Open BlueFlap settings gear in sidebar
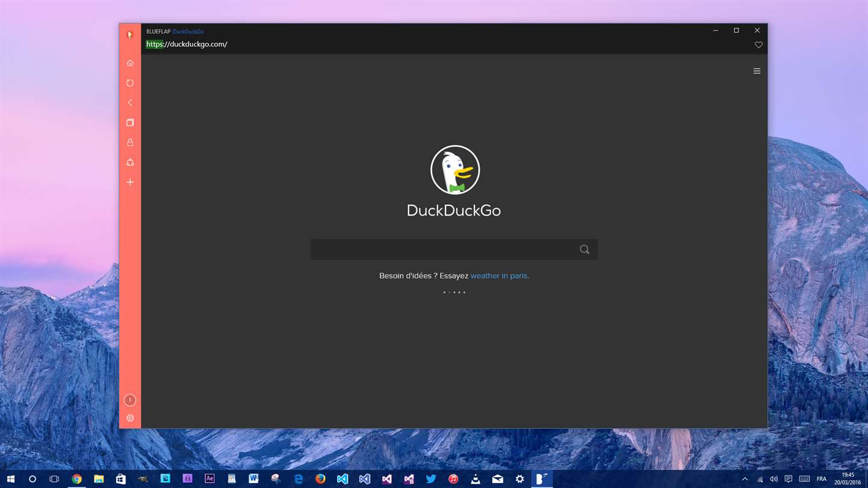This screenshot has height=488, width=868. (x=130, y=418)
